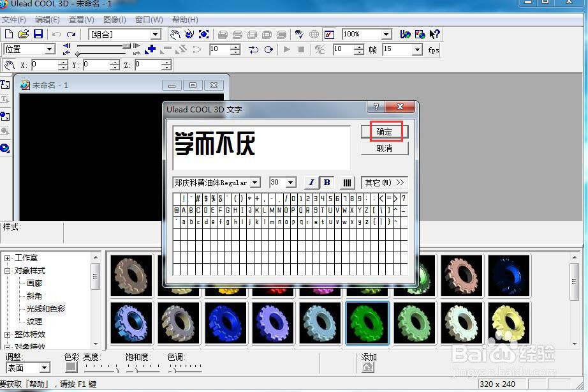The height and width of the screenshot is (392, 588).
Task: Click the 其它(M) >> button
Action: pos(385,183)
